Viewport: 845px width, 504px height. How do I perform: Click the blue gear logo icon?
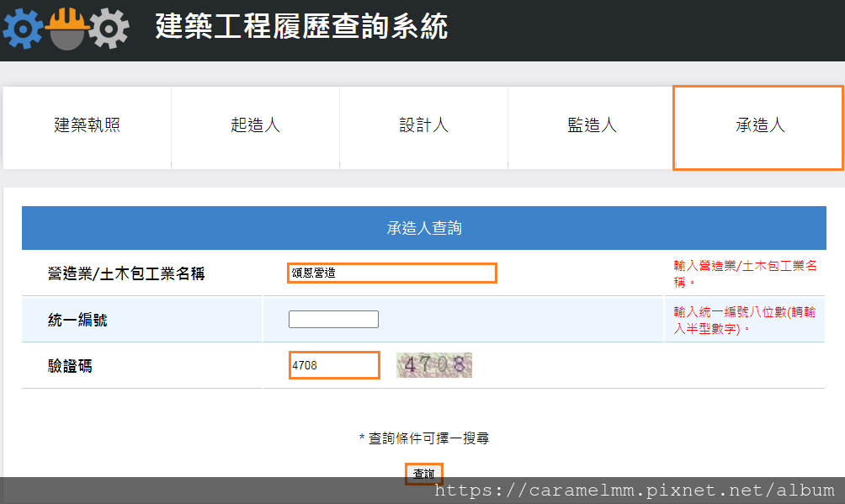coord(23,29)
